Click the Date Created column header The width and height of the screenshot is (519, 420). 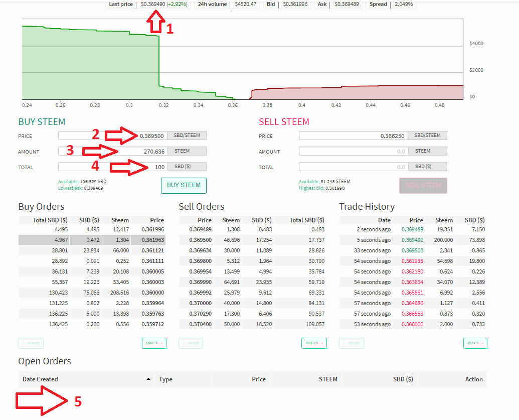point(86,379)
